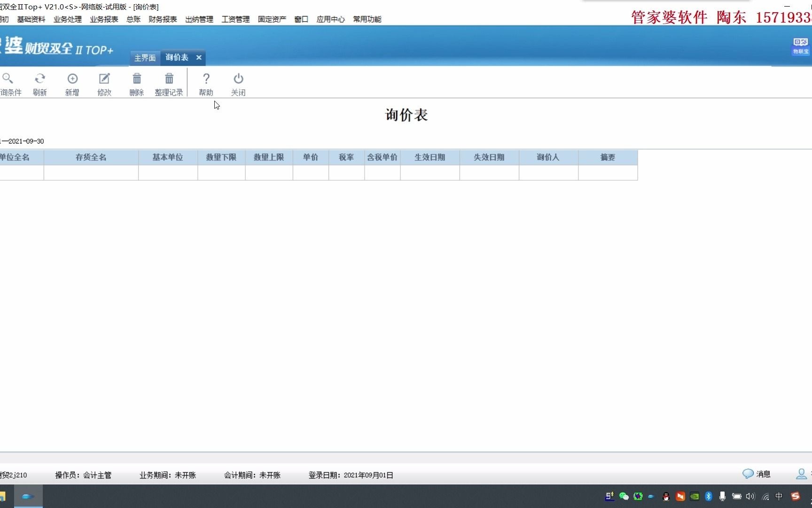
Task: Select the 询价表 tab
Action: (177, 57)
